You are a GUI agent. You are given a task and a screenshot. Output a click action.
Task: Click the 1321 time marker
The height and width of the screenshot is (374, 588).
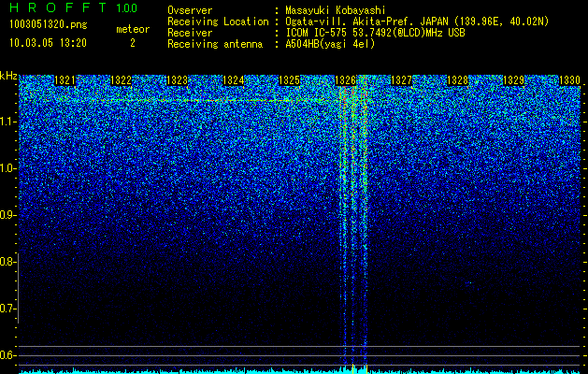[65, 80]
